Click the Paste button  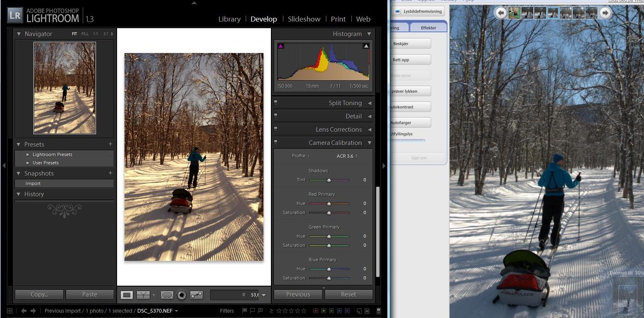(90, 294)
